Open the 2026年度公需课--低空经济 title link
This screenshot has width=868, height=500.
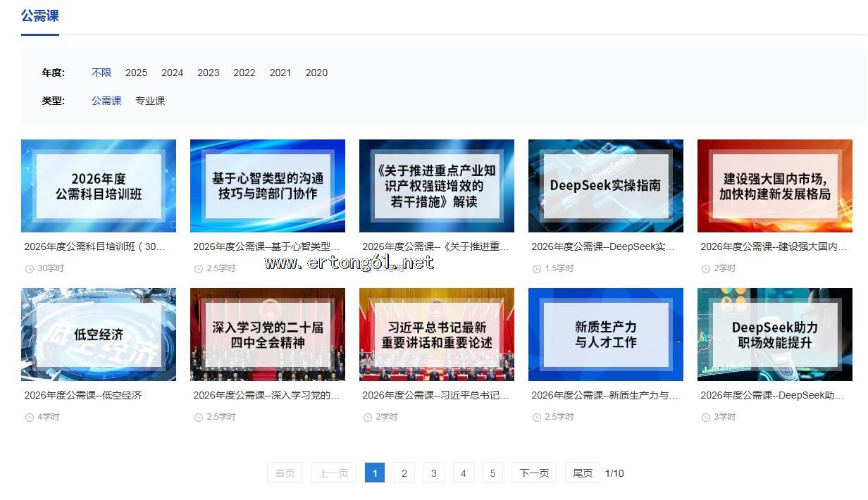tap(83, 395)
